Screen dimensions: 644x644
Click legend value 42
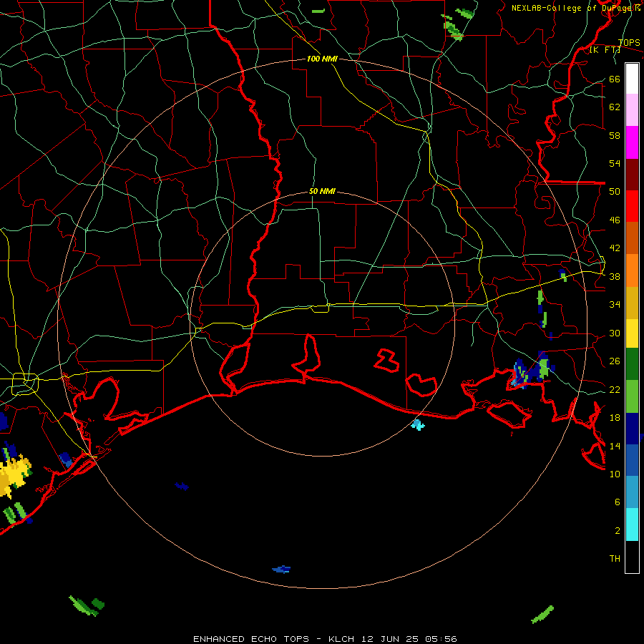point(615,248)
